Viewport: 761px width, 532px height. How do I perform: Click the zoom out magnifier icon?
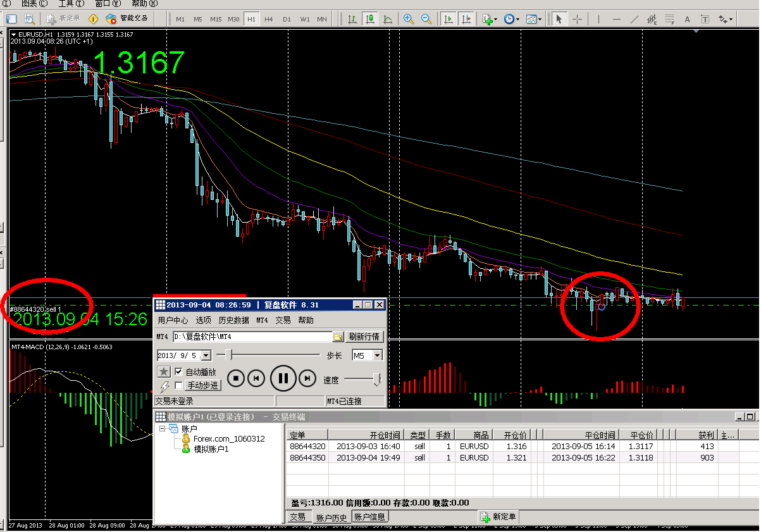point(426,19)
